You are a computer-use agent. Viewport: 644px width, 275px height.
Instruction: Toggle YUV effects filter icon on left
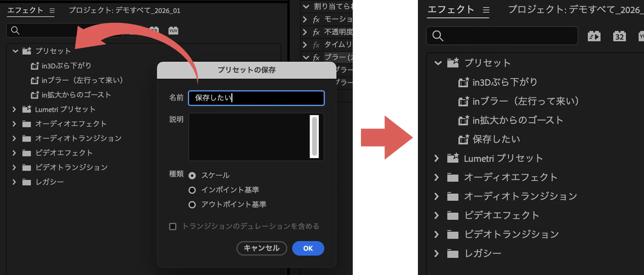pos(173,30)
